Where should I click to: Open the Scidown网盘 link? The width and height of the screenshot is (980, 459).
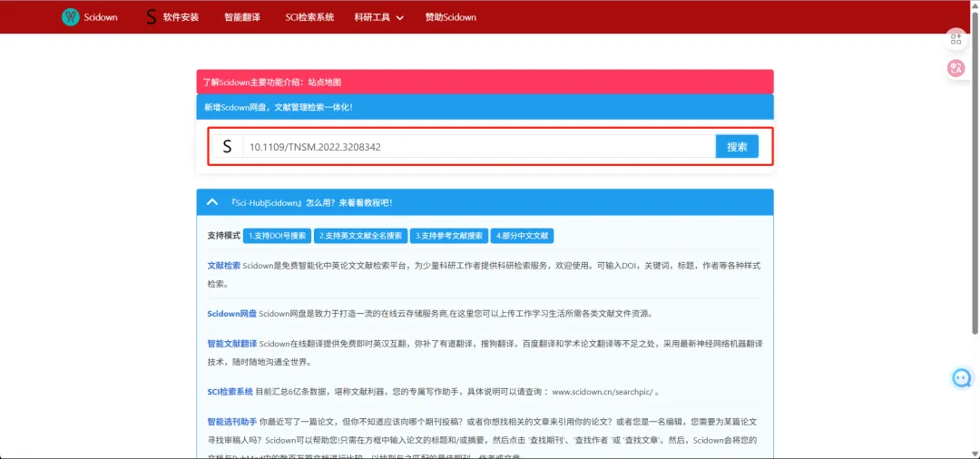(232, 314)
